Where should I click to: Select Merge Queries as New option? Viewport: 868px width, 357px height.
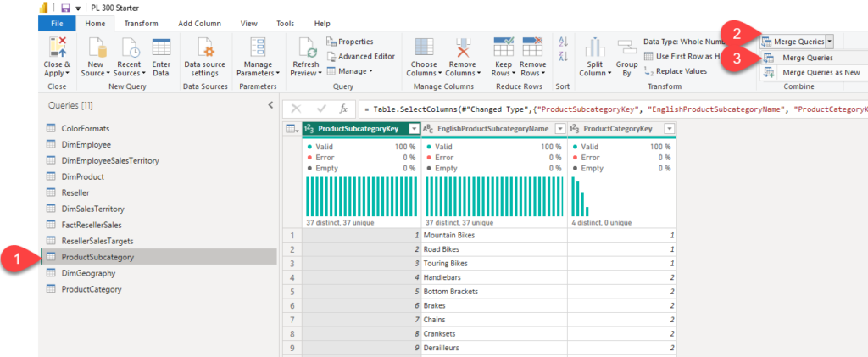tap(820, 73)
